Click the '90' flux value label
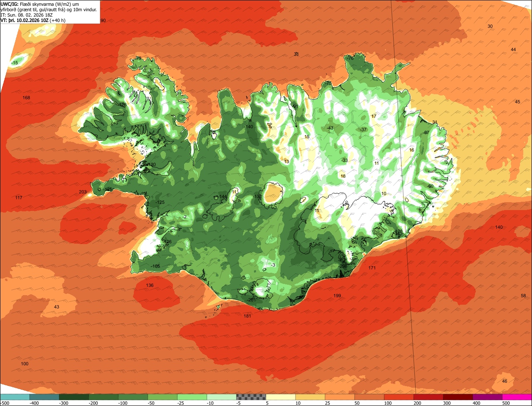The image size is (532, 406). click(103, 20)
